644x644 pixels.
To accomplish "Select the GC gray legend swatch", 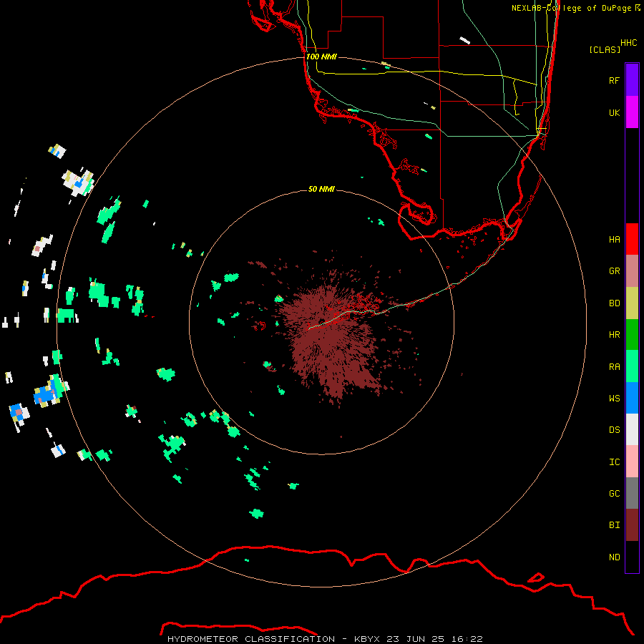I will click(x=632, y=493).
